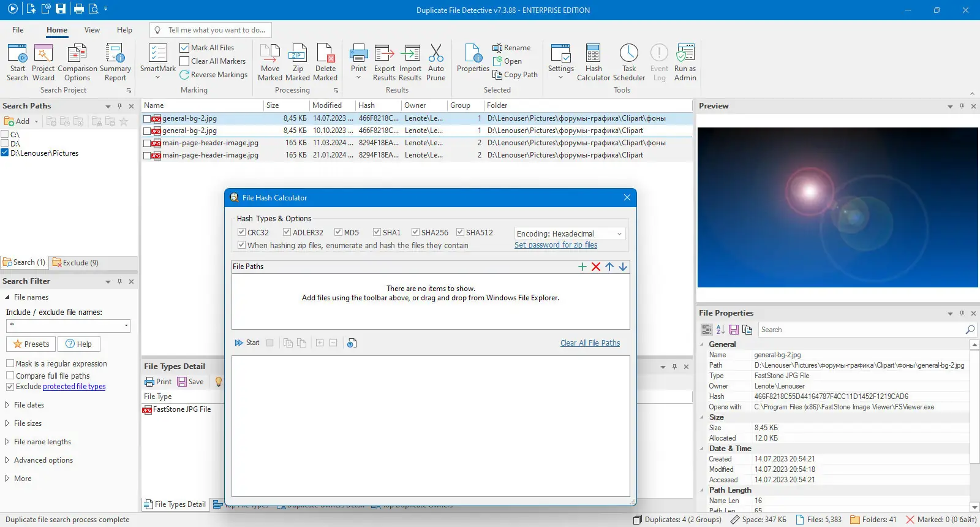Click the preview image thumbnail

[837, 207]
